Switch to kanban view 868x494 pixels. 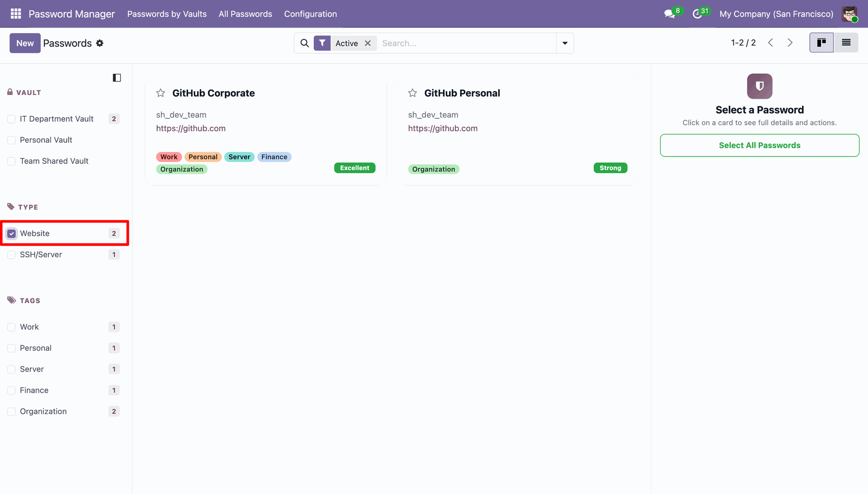pos(821,43)
